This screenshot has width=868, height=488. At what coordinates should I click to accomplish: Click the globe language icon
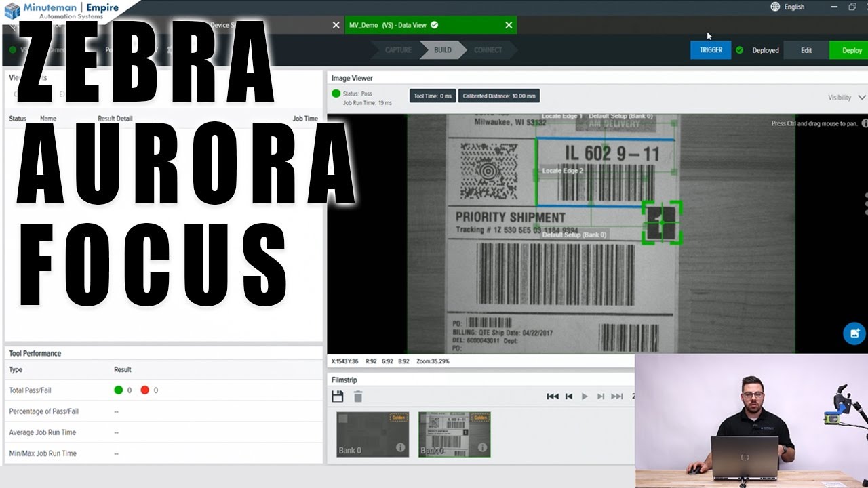775,7
